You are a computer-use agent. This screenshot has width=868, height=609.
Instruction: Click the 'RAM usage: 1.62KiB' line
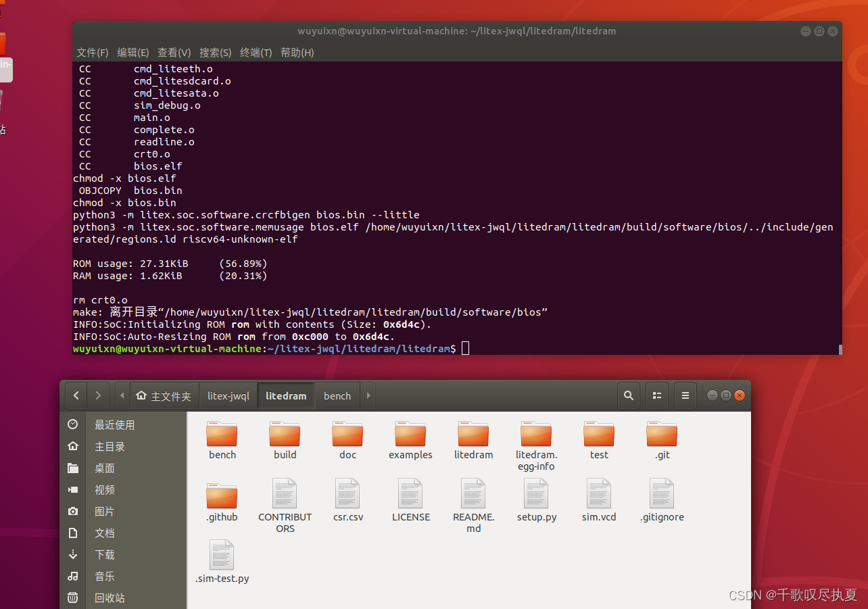pyautogui.click(x=170, y=276)
